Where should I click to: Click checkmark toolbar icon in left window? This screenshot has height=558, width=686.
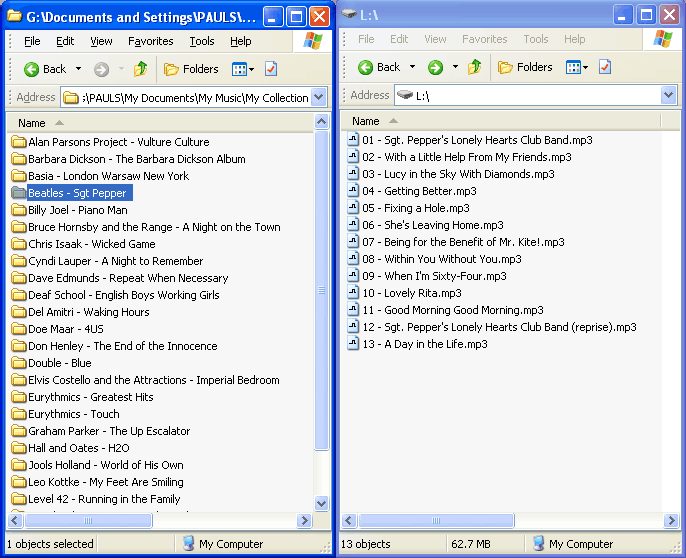[x=271, y=69]
